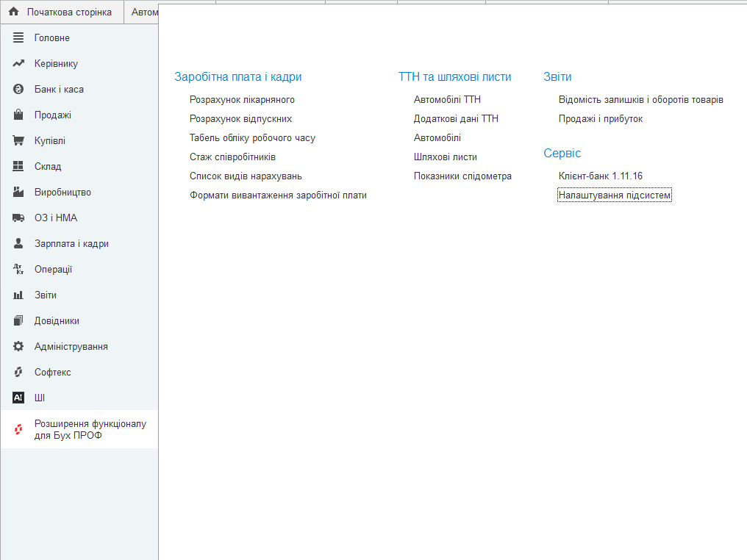Click the Сервіс group heading

click(562, 153)
